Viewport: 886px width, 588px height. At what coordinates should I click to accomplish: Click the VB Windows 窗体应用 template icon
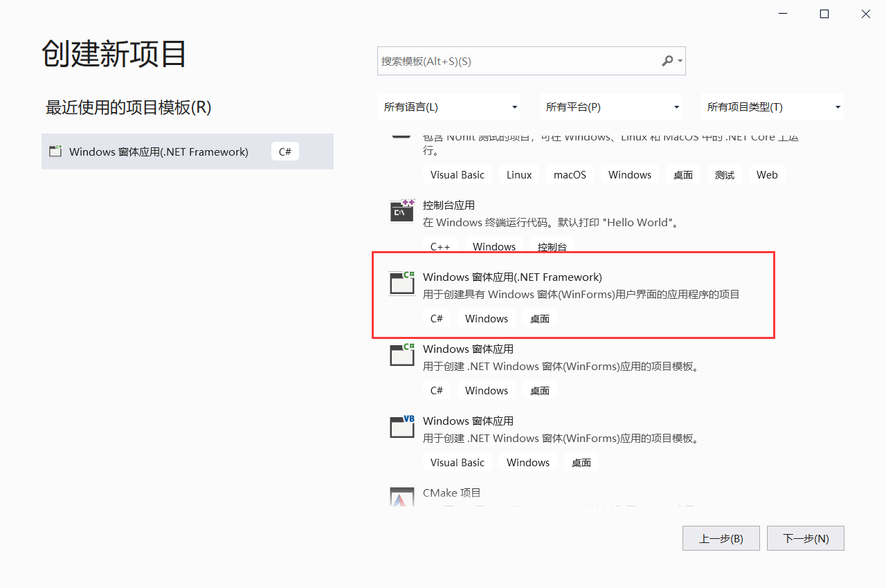401,427
